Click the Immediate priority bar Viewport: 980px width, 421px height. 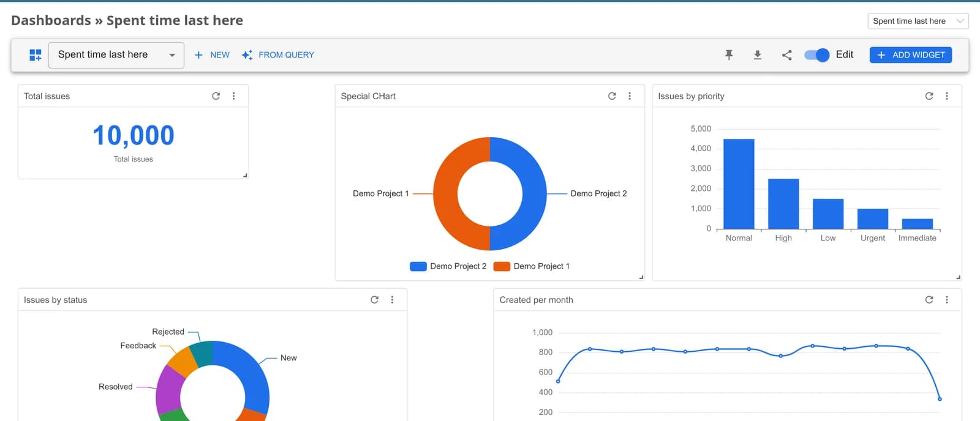coord(918,224)
